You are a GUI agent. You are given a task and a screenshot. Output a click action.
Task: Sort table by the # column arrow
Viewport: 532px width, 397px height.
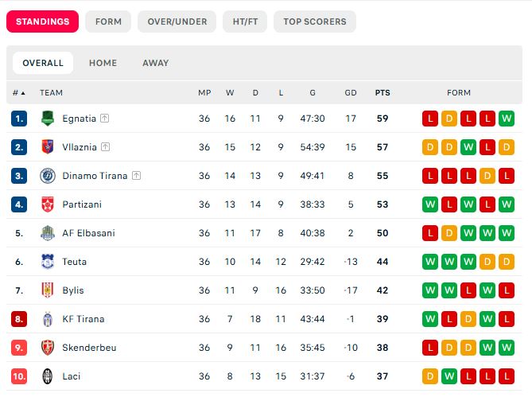(19, 92)
